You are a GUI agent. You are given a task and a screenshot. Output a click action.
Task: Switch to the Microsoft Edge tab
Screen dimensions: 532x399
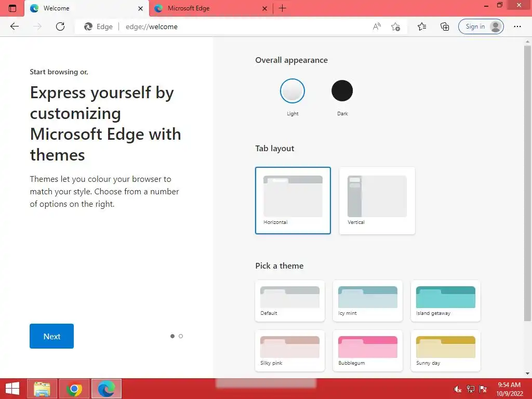click(210, 8)
